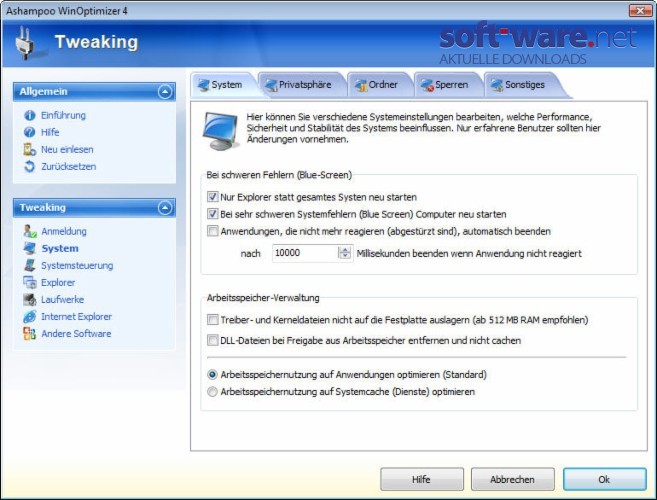Viewport: 657px width, 500px height.
Task: Open the Anmeldung section link
Action: 64,231
